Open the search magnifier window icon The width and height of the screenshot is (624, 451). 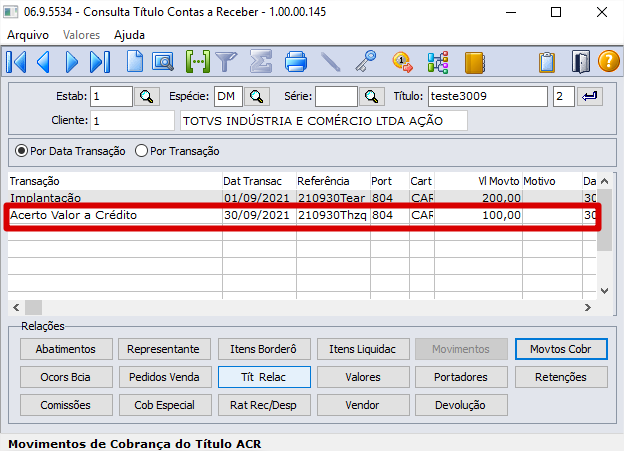click(163, 62)
